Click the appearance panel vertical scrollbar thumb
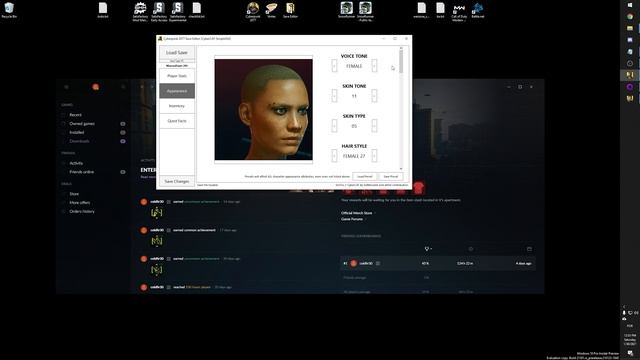This screenshot has height=360, width=640. [401, 62]
